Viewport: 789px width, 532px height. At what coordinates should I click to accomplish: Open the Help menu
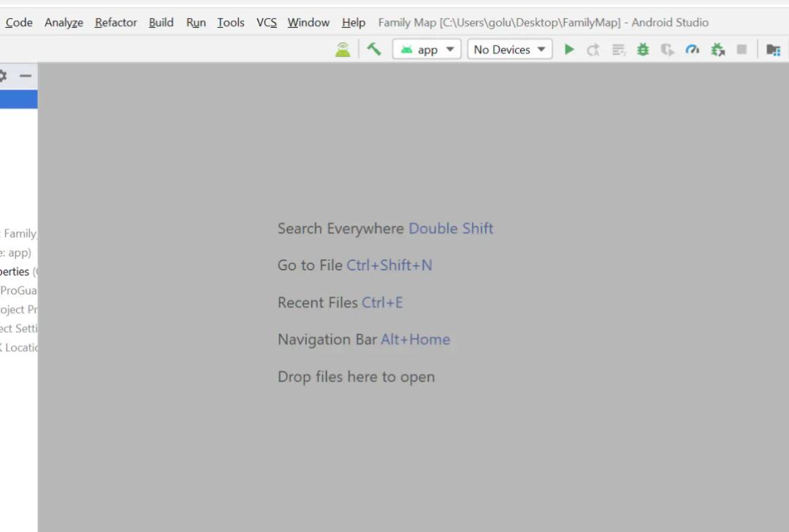tap(354, 23)
